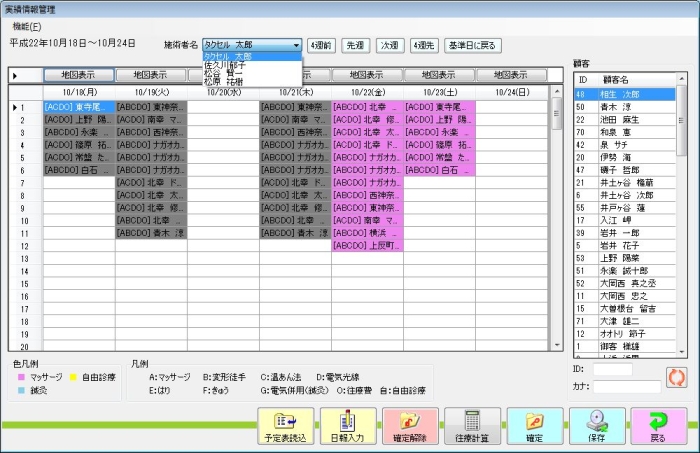Click the 基準日に戻る button
The width and height of the screenshot is (700, 453).
tap(473, 46)
